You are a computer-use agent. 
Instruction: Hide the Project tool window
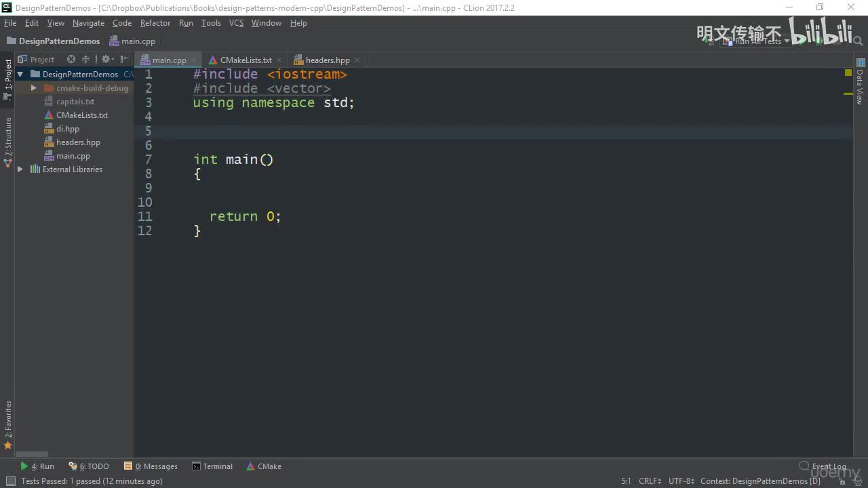point(124,60)
